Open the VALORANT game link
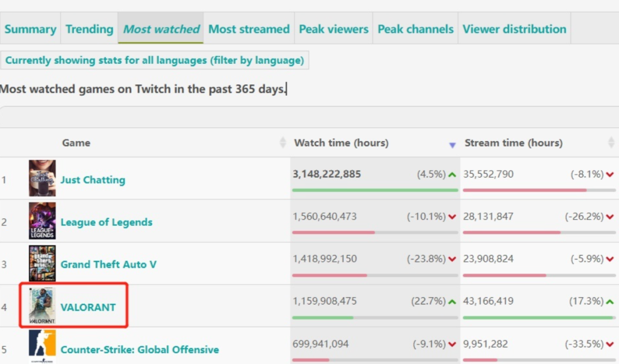 point(88,307)
